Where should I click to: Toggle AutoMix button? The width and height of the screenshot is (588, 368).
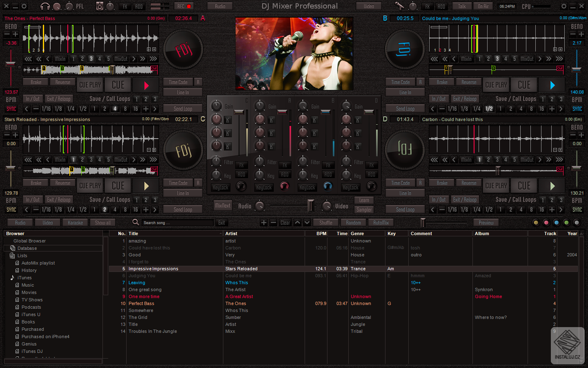click(x=381, y=222)
